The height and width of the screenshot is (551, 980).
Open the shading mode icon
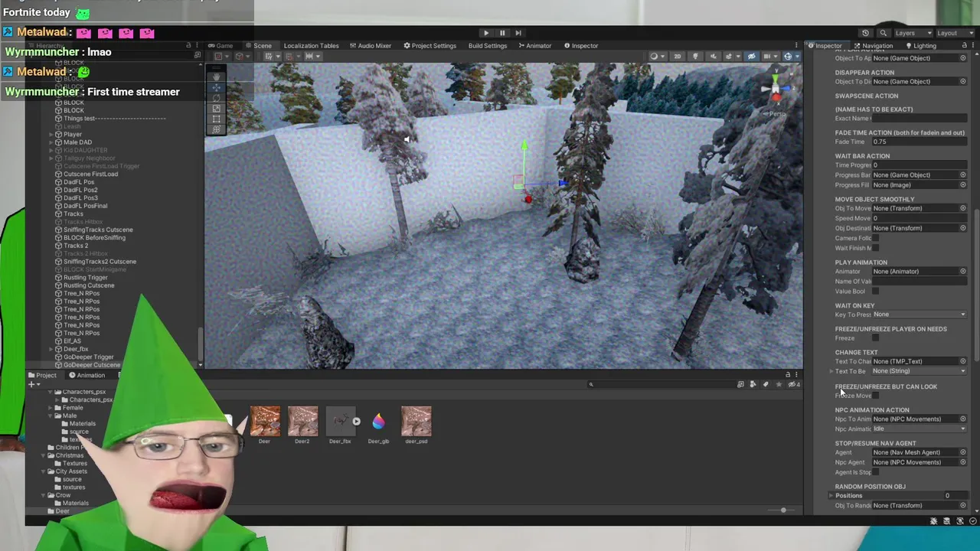point(655,57)
